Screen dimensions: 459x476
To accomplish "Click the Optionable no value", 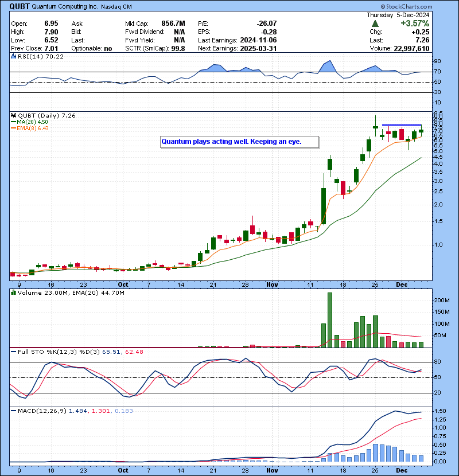I will click(108, 49).
